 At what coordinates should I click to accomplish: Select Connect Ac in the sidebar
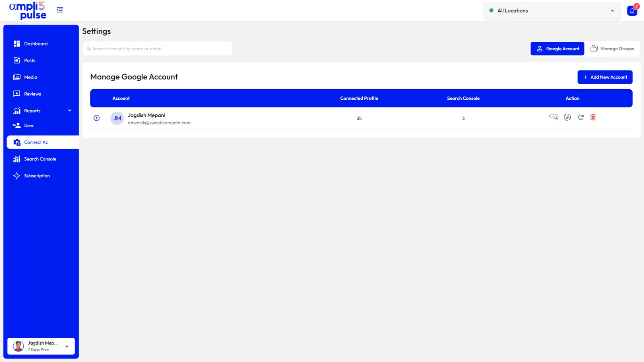pos(43,142)
